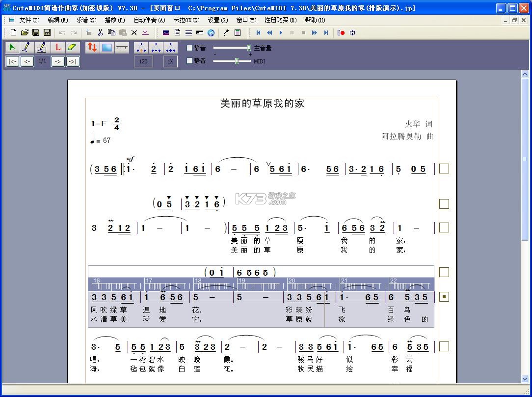
Task: Select the red L lyric tool
Action: pos(58,48)
